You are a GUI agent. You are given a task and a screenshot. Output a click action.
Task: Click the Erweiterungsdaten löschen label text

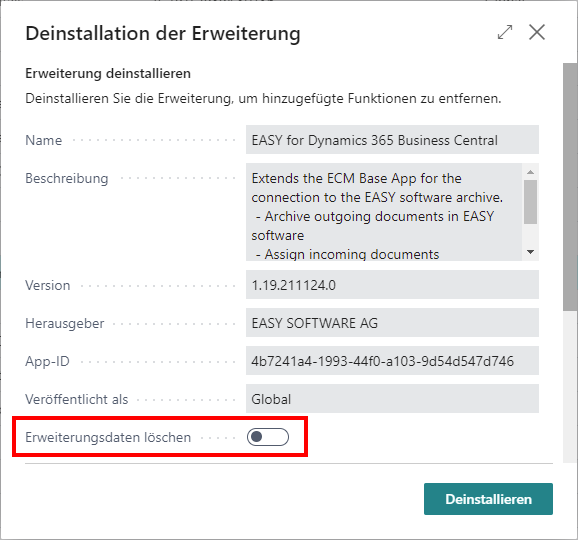108,438
